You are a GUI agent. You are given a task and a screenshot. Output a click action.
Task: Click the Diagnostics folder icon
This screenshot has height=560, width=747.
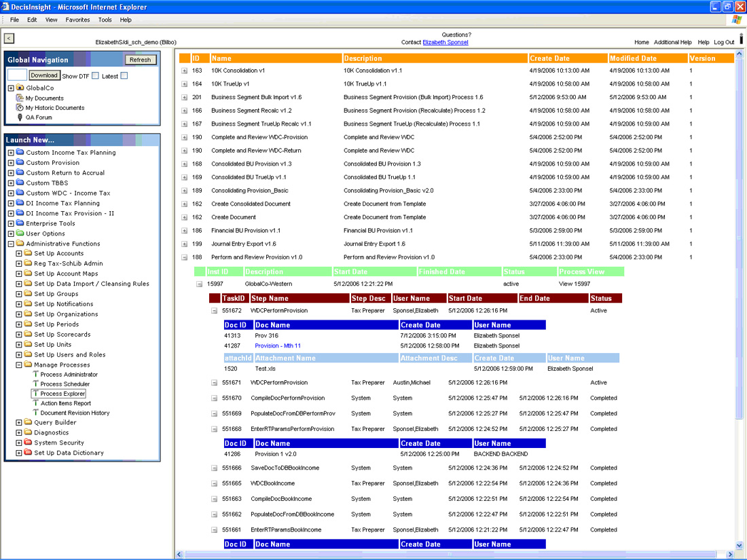[28, 432]
